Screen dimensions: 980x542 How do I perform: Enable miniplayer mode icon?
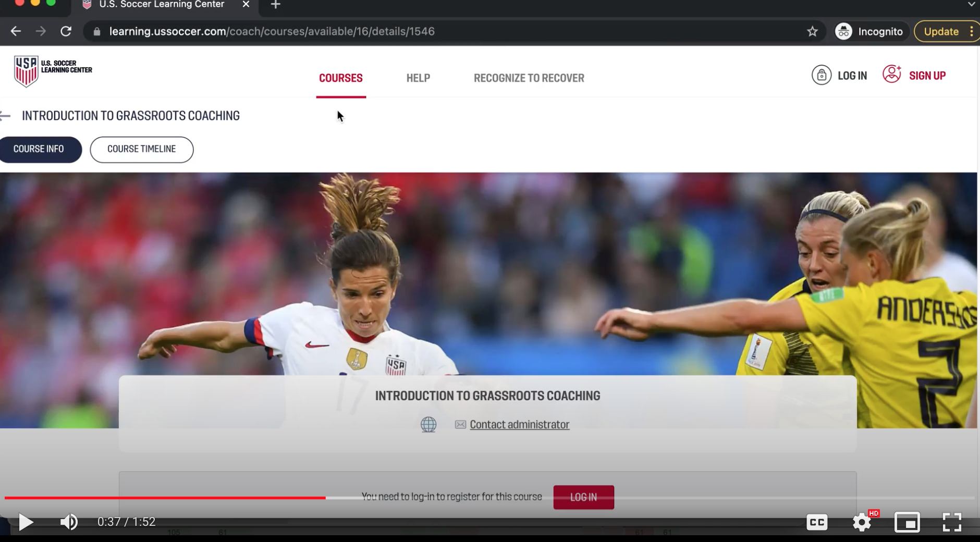[907, 522]
